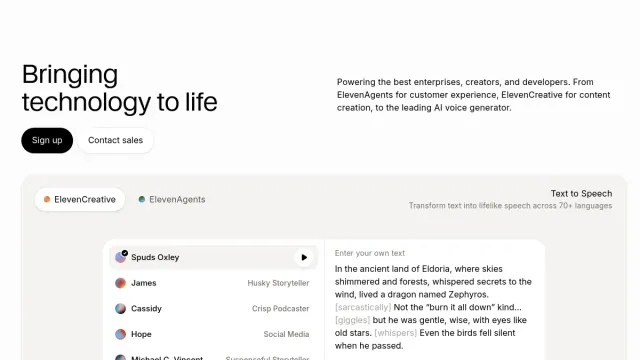640x360 pixels.
Task: Play the Spuds Oxley voice preview
Action: point(304,258)
